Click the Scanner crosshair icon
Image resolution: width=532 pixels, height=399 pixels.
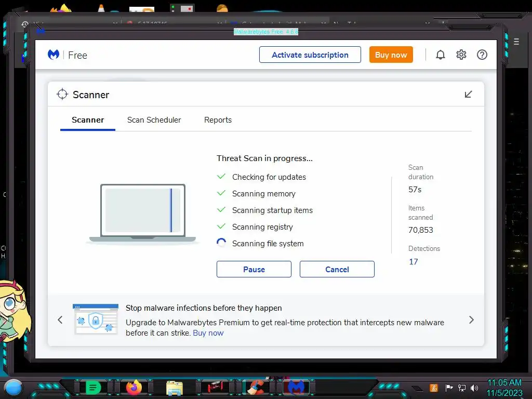tap(62, 95)
